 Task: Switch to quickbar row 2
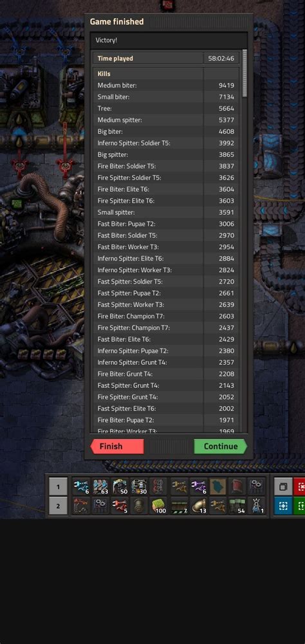point(58,506)
